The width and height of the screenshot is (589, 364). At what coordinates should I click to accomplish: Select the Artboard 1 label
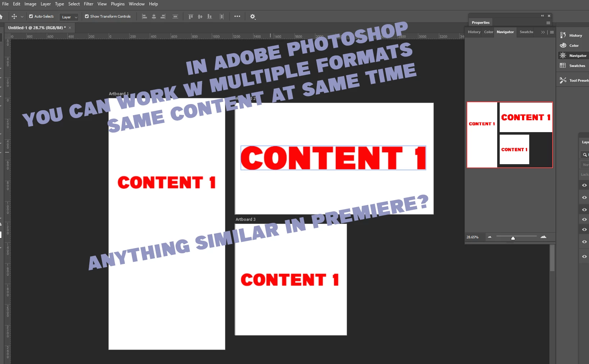119,94
